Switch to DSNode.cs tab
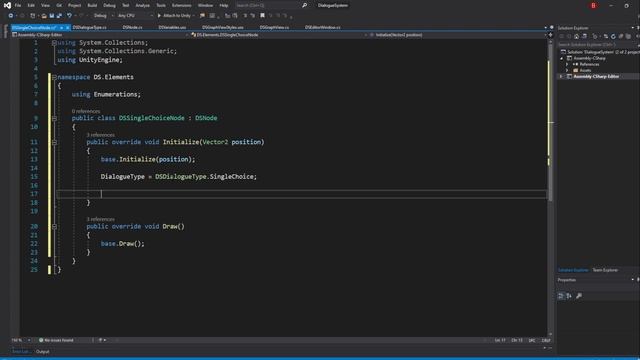640x360 pixels. pos(133,27)
